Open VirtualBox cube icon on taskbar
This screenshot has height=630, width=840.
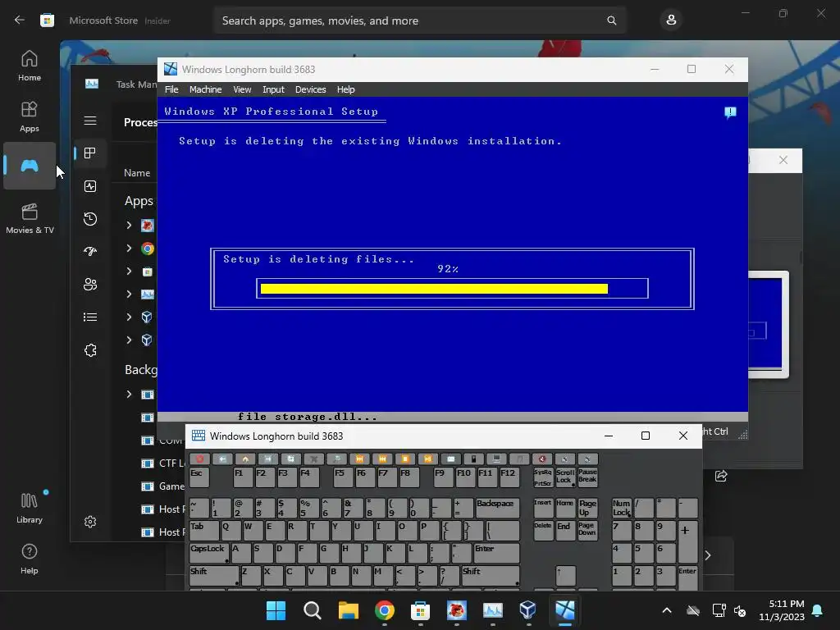527,610
